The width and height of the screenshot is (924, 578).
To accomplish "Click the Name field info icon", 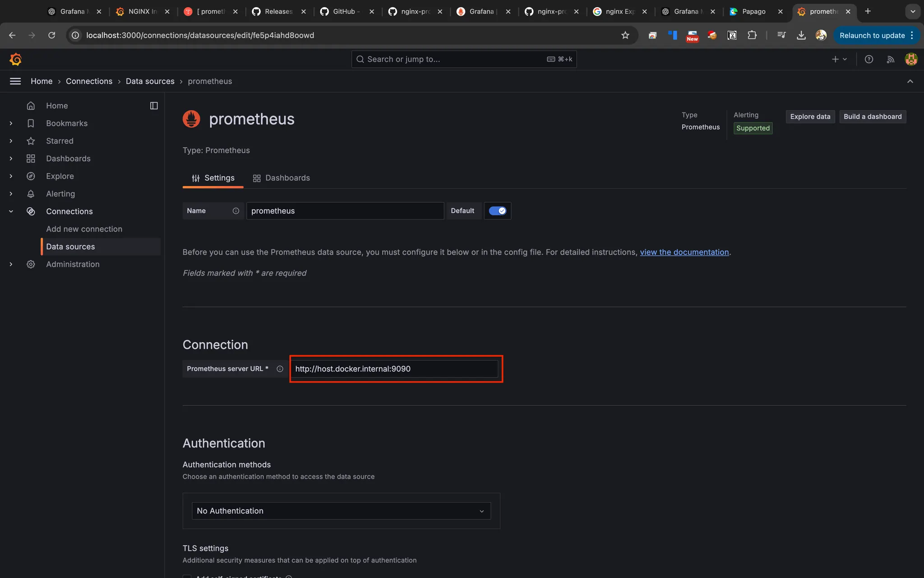I will click(x=236, y=211).
